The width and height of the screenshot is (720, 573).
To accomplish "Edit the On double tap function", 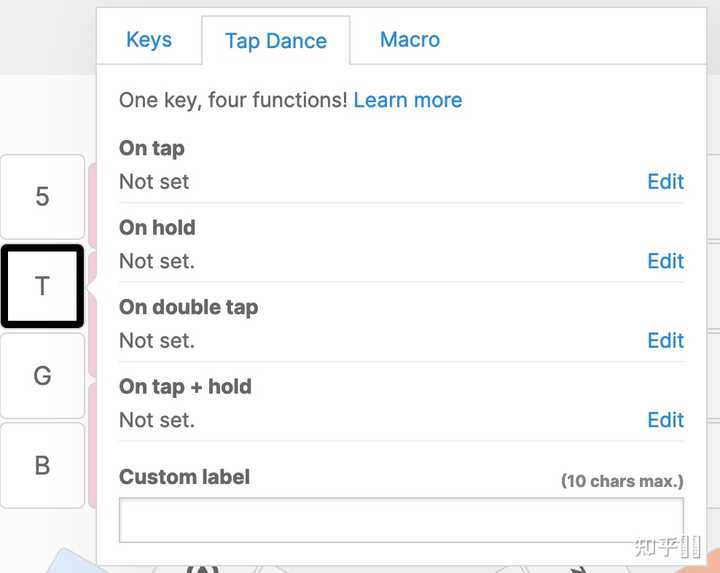I will (x=665, y=341).
